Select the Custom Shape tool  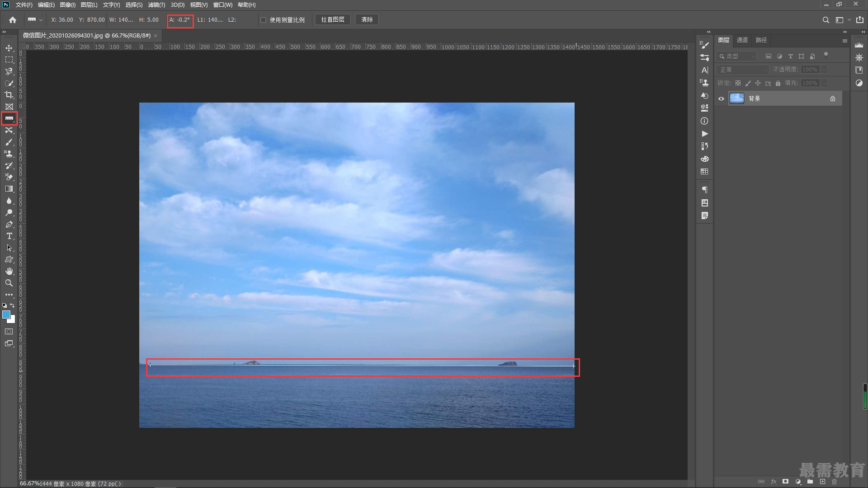tap(9, 259)
